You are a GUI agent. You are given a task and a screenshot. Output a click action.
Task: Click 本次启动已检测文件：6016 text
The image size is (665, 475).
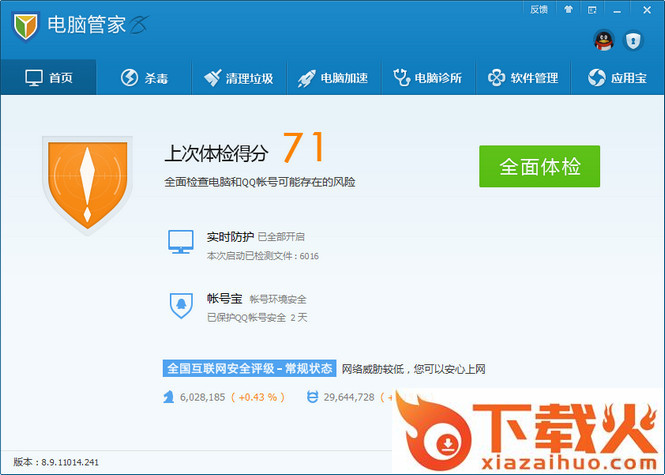click(263, 256)
